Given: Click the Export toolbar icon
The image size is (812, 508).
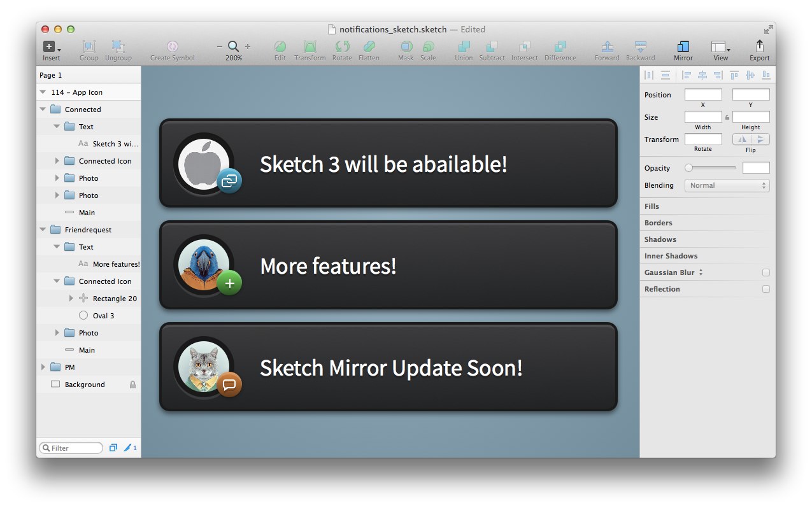Looking at the screenshot, I should tap(759, 46).
